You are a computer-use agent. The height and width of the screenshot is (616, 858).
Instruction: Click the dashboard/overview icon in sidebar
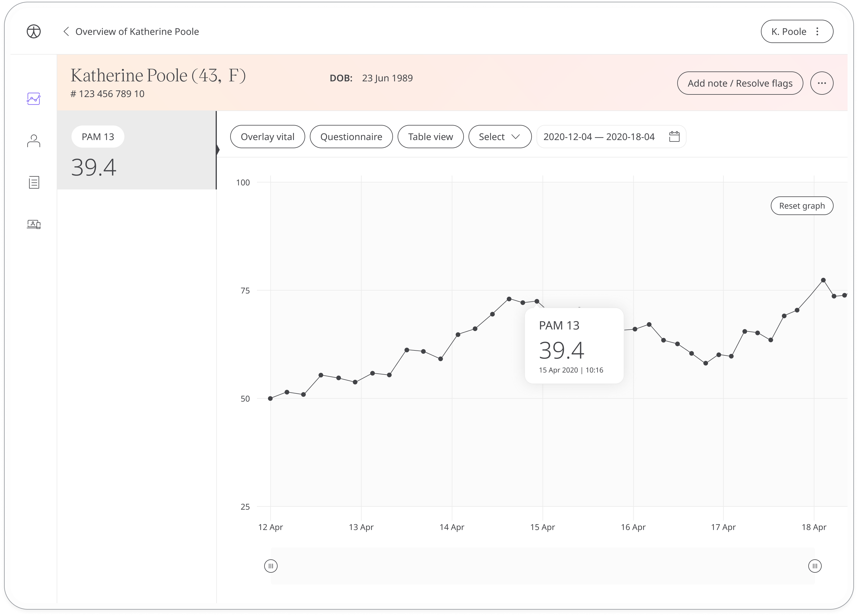pyautogui.click(x=33, y=99)
